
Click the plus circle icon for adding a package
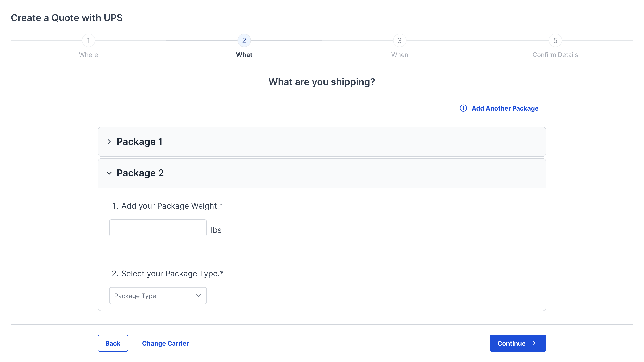463,108
